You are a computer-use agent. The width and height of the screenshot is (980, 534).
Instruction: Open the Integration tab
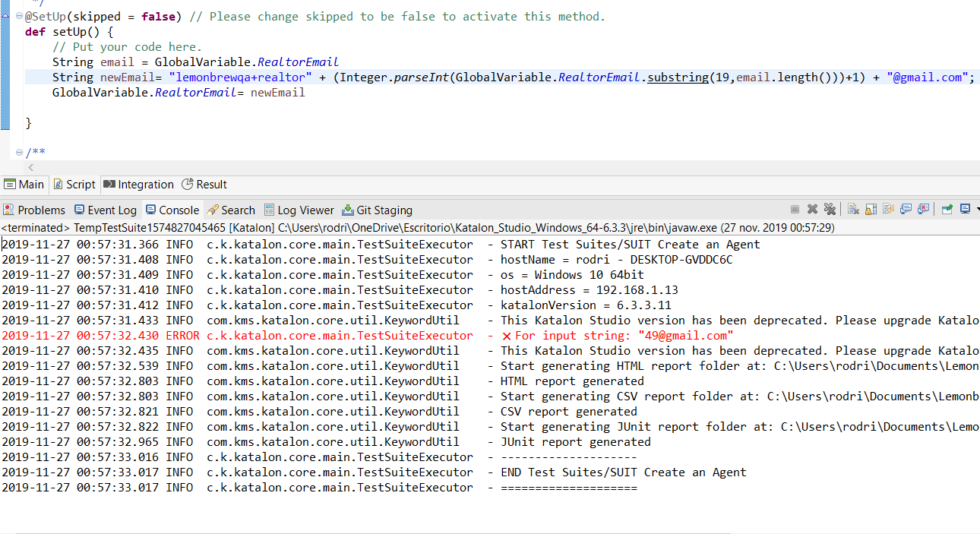coord(138,185)
